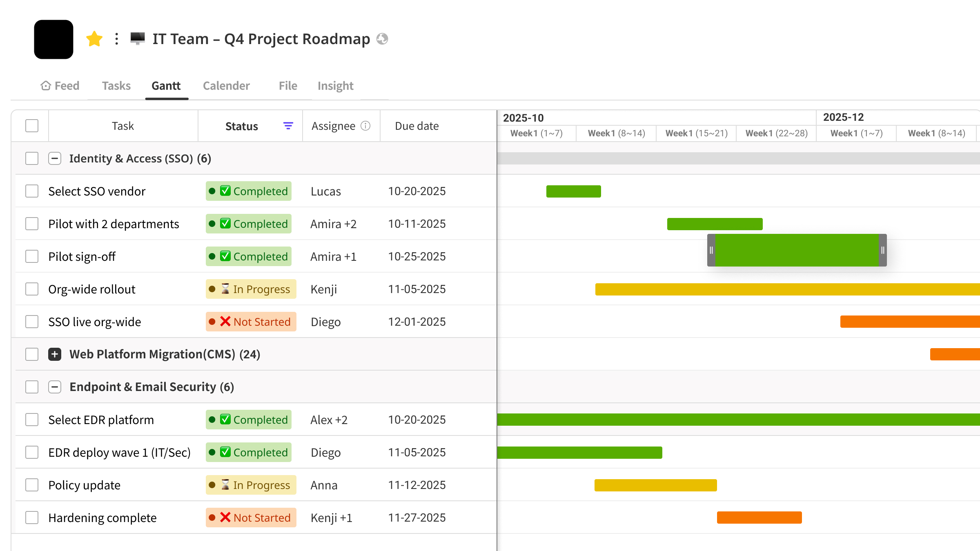Screen dimensions: 980x551
Task: Check the Web Platform Migration group checkbox
Action: pos(32,354)
